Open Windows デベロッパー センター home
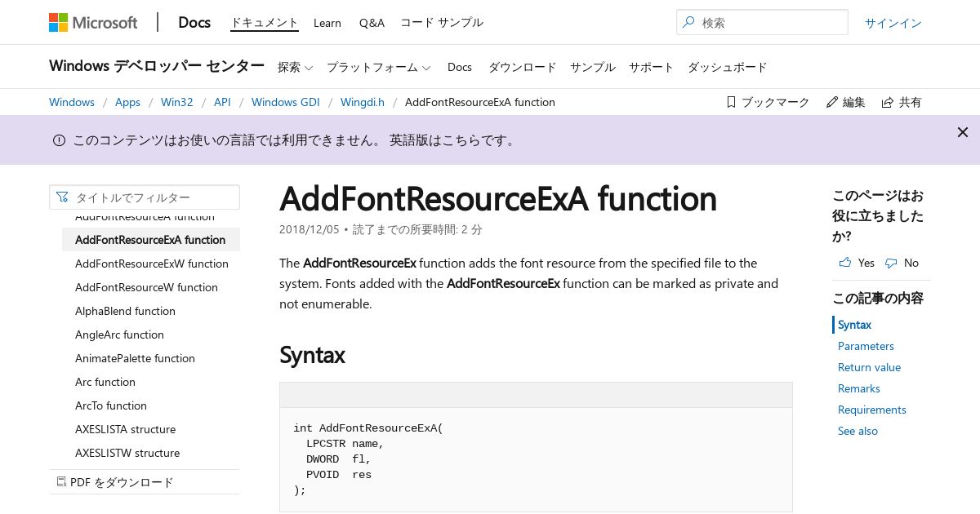Viewport: 980px width, 514px height. (x=157, y=66)
